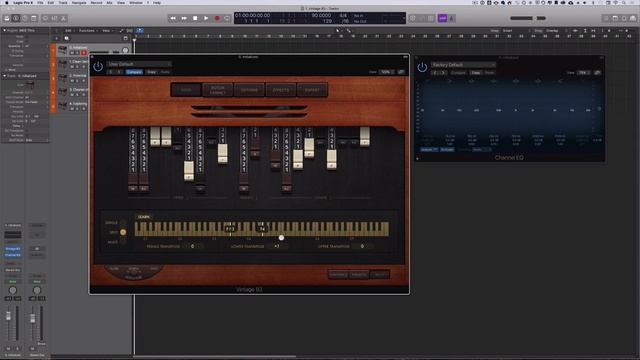Select the Effects tab in Vintage B3
The image size is (640, 360).
(281, 90)
